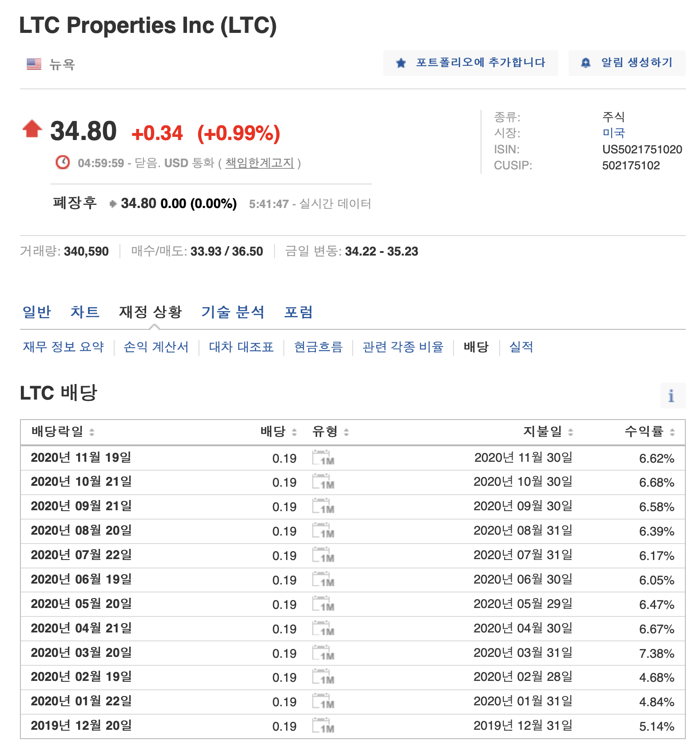Click the 1M calendar icon in 2020년 09월 21일 row
Screen dimensions: 700x752
pyautogui.click(x=323, y=506)
